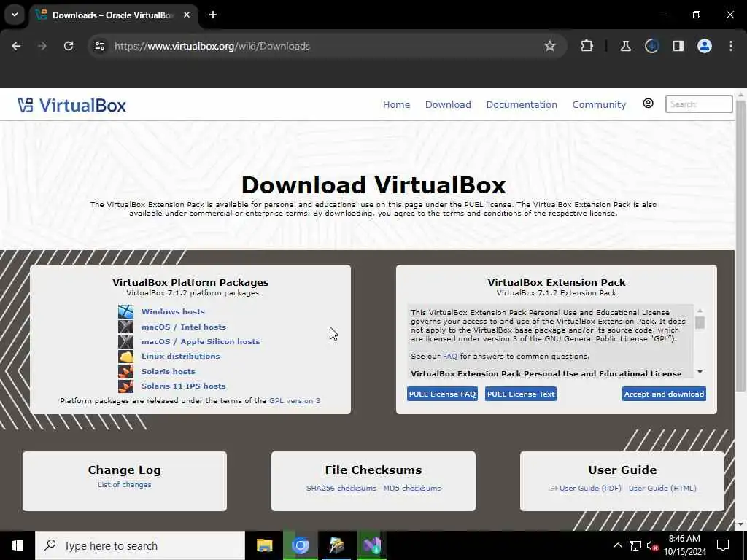Screen dimensions: 747x560
Task: Reload the page
Action: coord(69,46)
